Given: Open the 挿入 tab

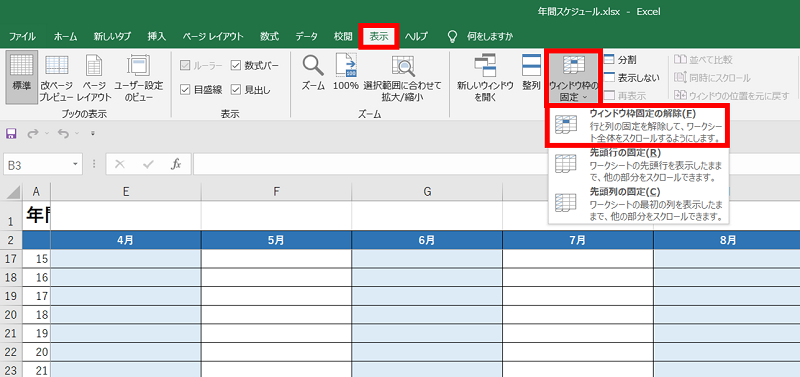Looking at the screenshot, I should (x=157, y=36).
